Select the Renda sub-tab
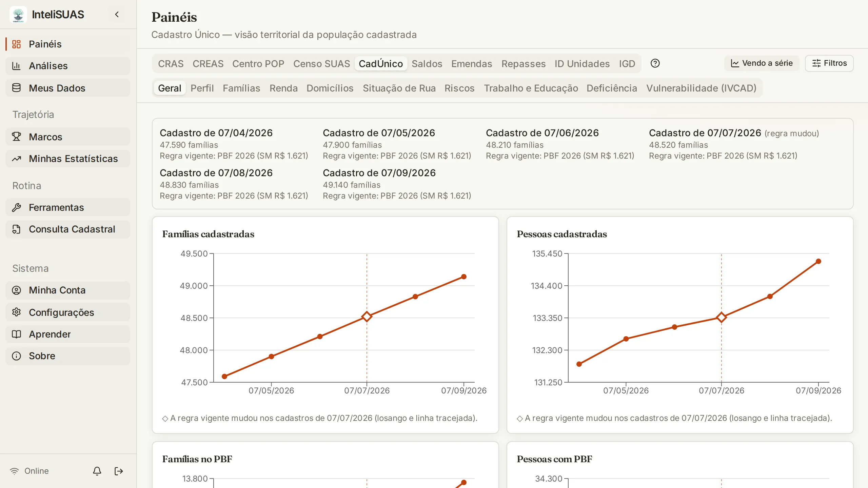Viewport: 868px width, 488px height. click(283, 88)
